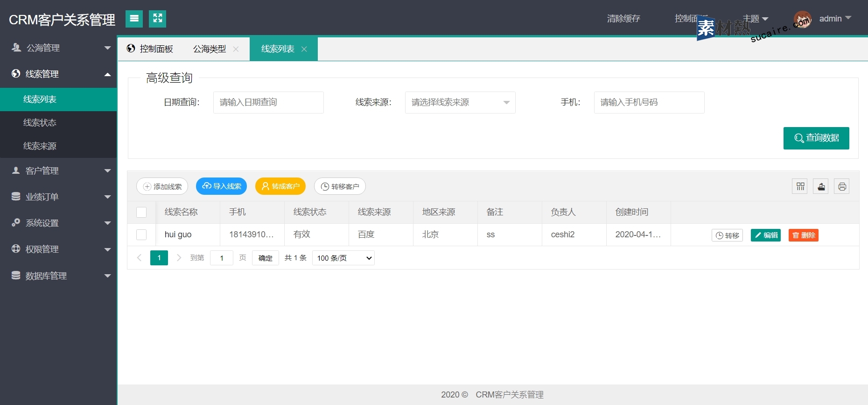Open the 线索来源 select dropdown

coord(460,102)
